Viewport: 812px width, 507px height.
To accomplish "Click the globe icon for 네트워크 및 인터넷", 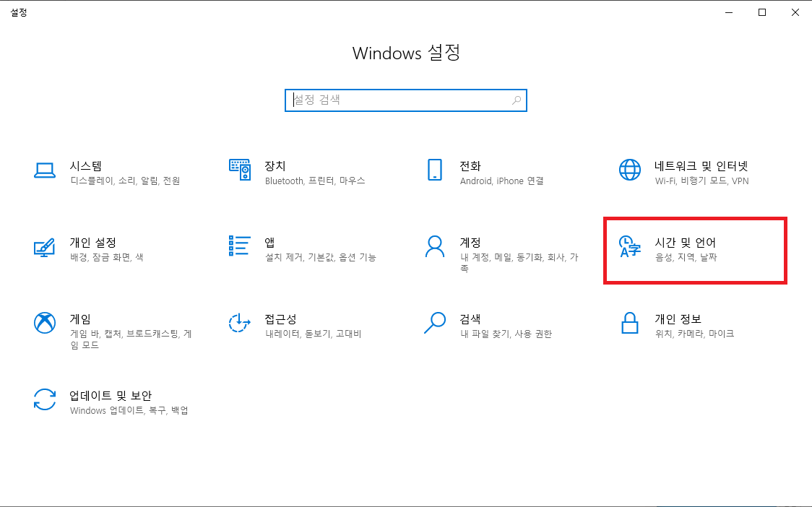I will pyautogui.click(x=630, y=170).
